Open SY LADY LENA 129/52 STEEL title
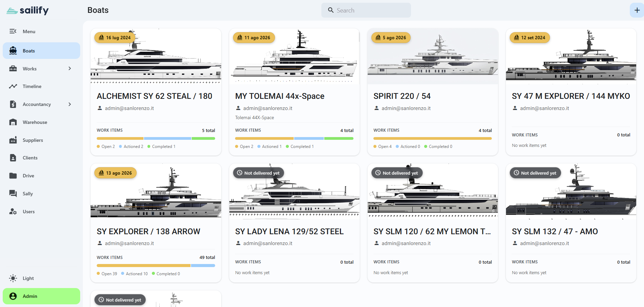Viewport: 644px width, 307px height. coord(289,232)
